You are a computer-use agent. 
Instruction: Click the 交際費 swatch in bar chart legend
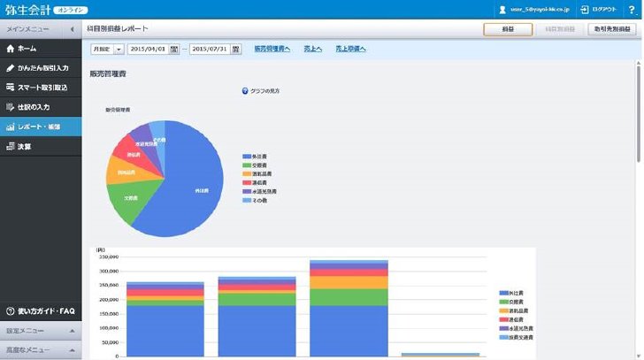click(x=503, y=302)
